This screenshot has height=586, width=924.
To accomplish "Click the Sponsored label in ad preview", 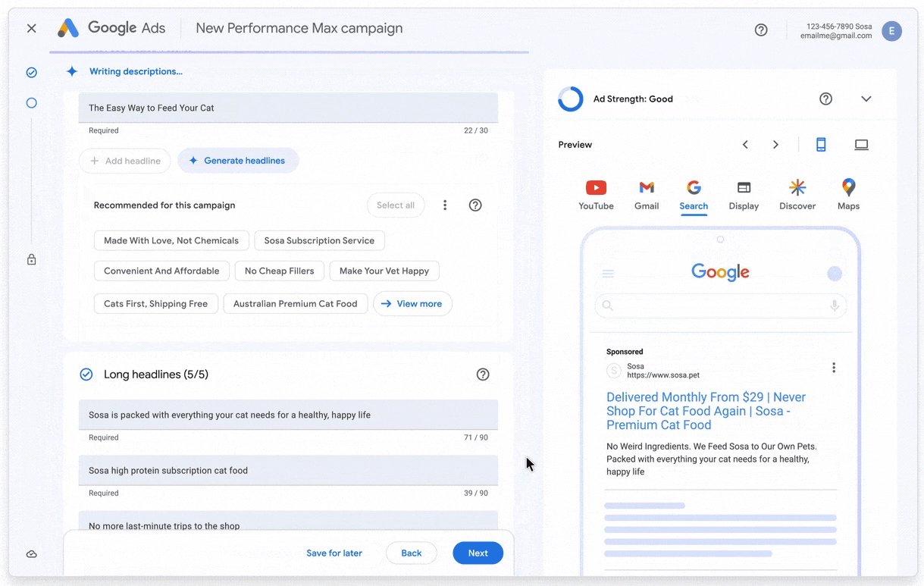I will tap(625, 352).
